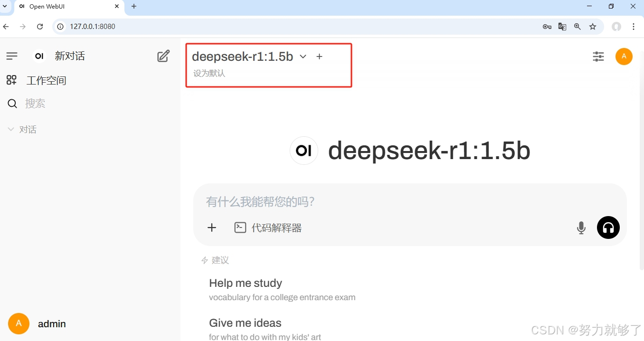Add another model with plus icon
The width and height of the screenshot is (644, 341).
(x=320, y=57)
